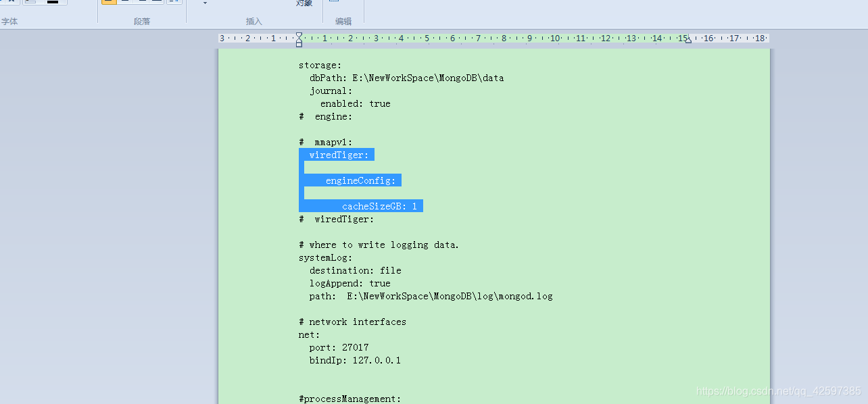Click the dbPath E:\NewWorkSpace\MongoDB\data line
Screen dimensions: 868x404
[x=407, y=78]
